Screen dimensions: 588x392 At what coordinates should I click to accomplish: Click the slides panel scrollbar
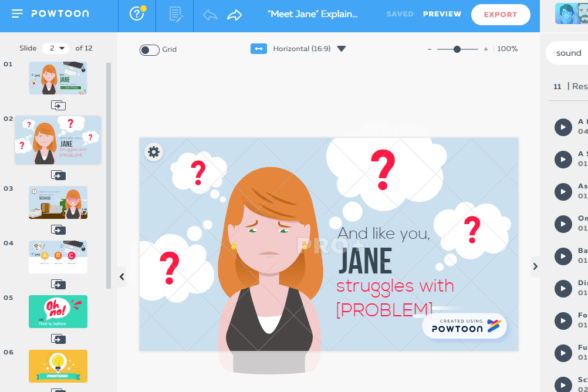pos(109,175)
